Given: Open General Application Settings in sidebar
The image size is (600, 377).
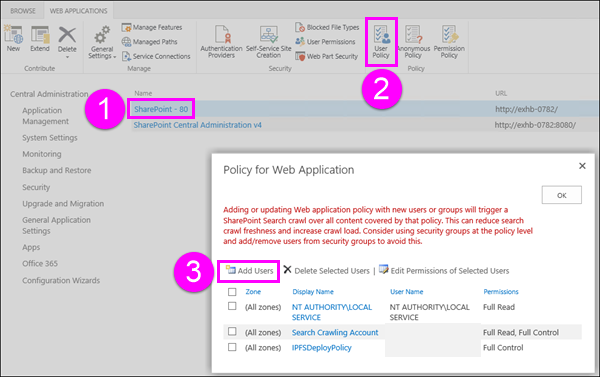Looking at the screenshot, I should point(56,225).
